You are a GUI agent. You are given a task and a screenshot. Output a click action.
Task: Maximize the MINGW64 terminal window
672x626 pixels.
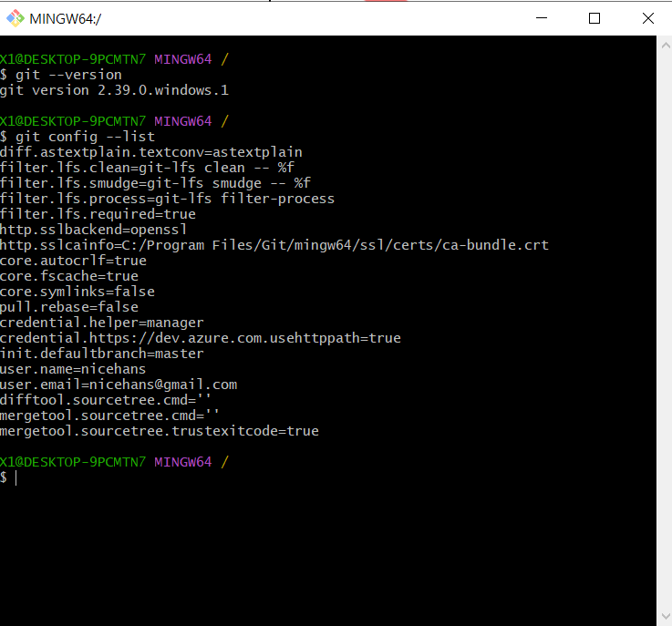(x=594, y=18)
